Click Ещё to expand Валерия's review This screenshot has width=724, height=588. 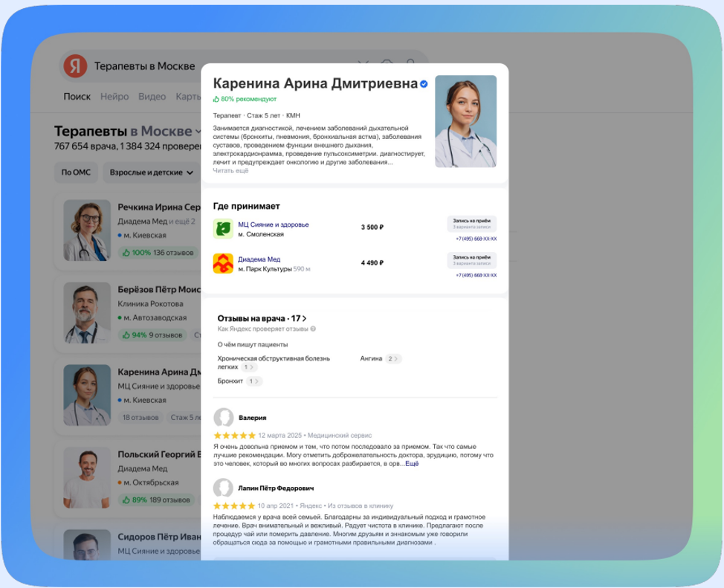[412, 463]
